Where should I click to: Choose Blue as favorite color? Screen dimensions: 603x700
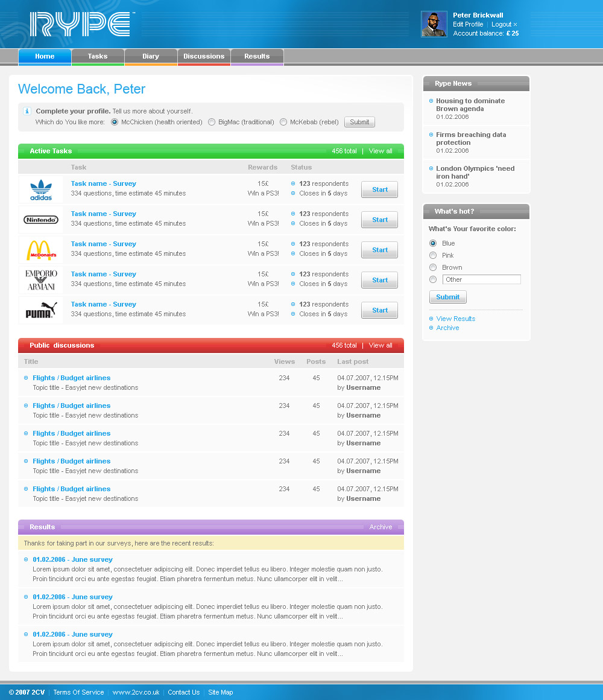(x=432, y=243)
